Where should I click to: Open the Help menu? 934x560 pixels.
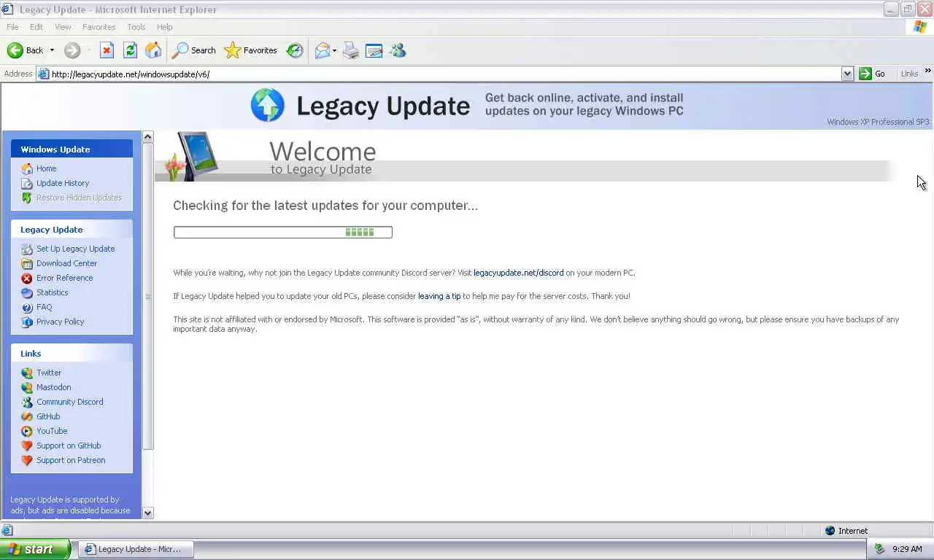tap(165, 27)
